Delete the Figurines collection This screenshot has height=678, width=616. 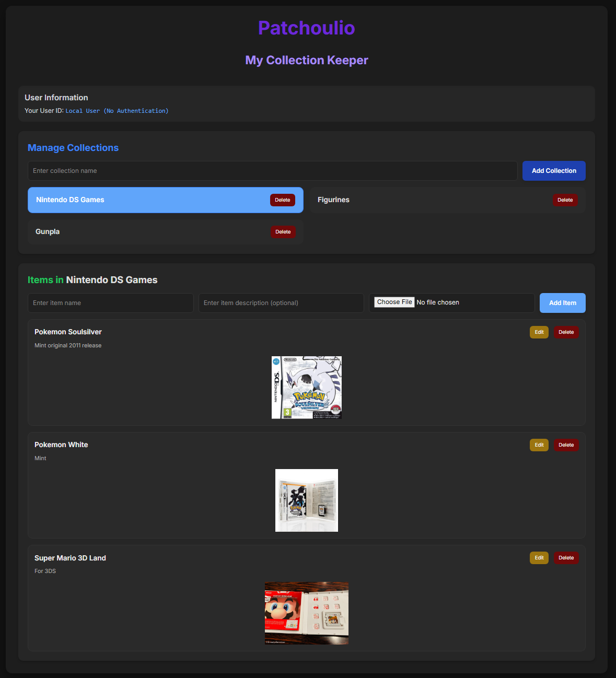pos(565,200)
